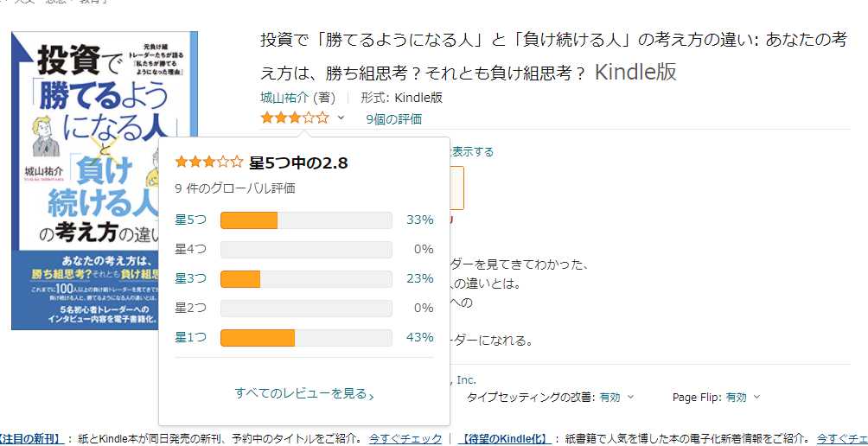
Task: Click the three-star rating icon under the title
Action: coord(294,118)
